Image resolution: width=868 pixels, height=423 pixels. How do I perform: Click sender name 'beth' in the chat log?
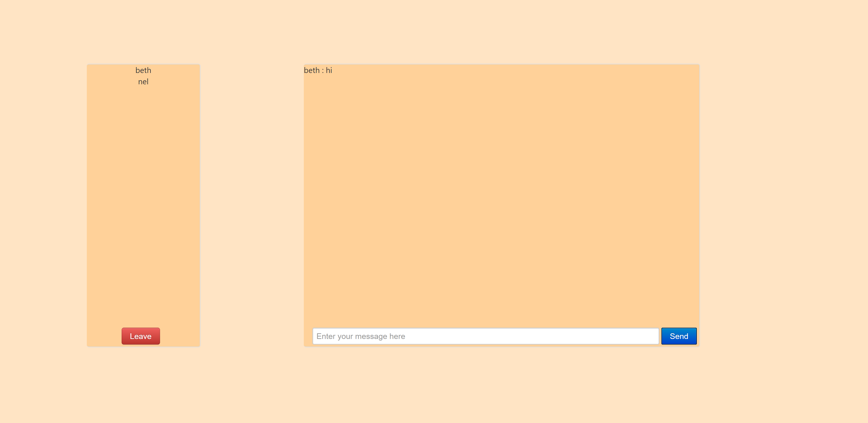click(x=312, y=70)
